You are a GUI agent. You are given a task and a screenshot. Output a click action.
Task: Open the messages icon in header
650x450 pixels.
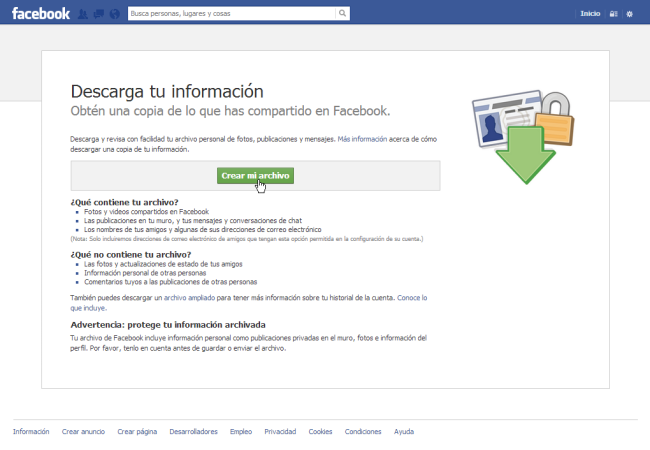(99, 14)
